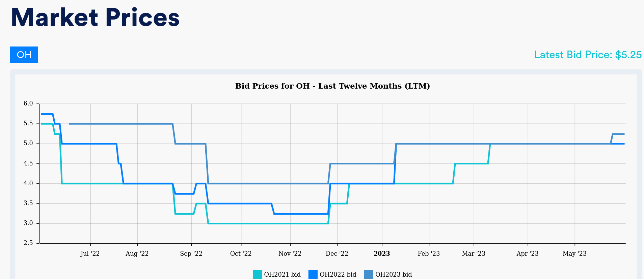Click the bold 2023 axis label
The height and width of the screenshot is (279, 644).
[382, 253]
